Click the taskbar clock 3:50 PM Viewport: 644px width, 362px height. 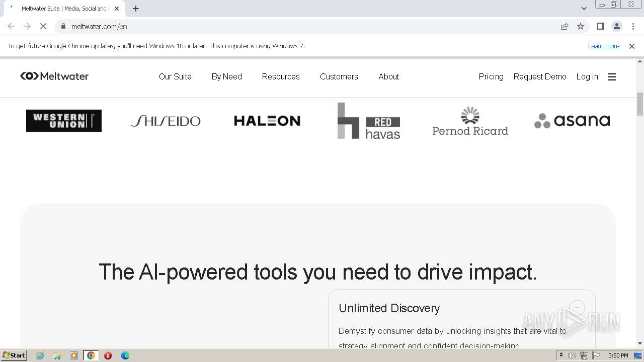[618, 355]
